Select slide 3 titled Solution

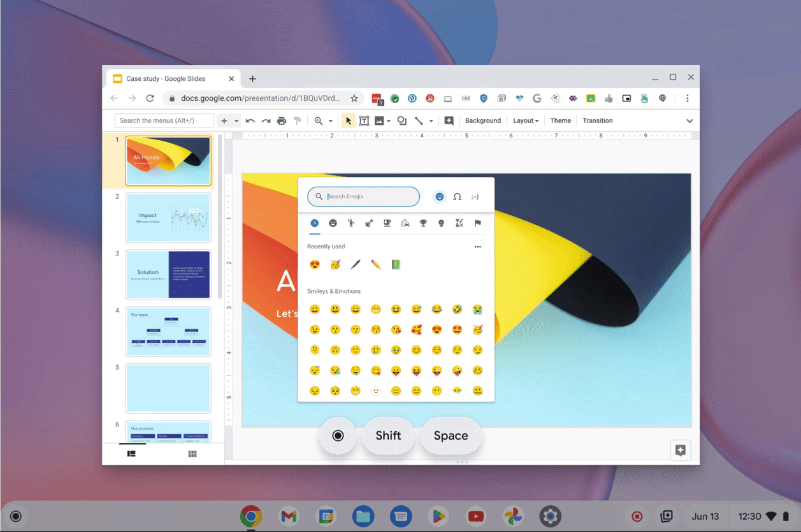(x=168, y=275)
